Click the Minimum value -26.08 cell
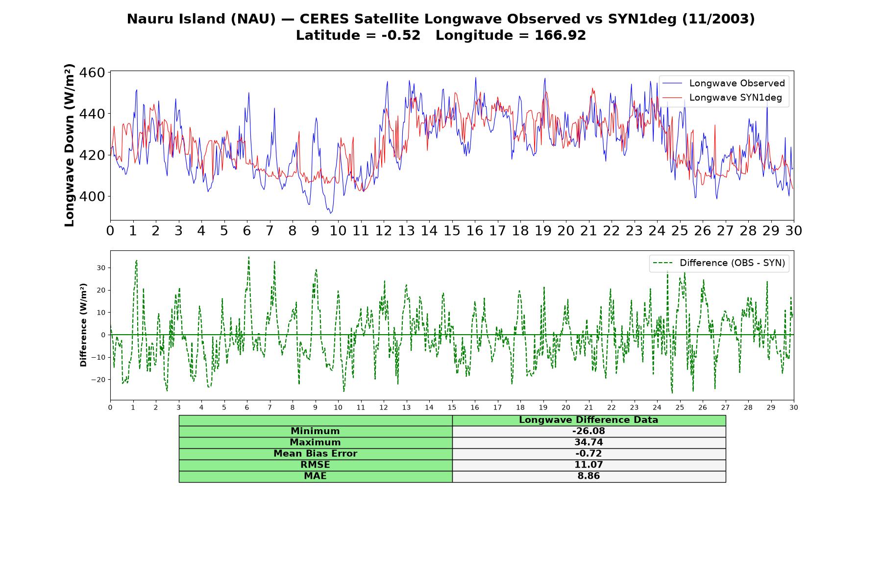This screenshot has width=882, height=588. pos(588,431)
